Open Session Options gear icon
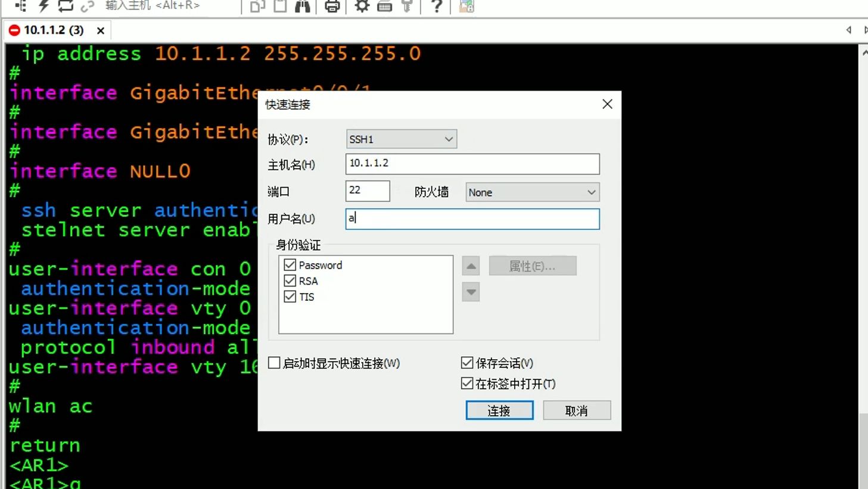 click(362, 6)
